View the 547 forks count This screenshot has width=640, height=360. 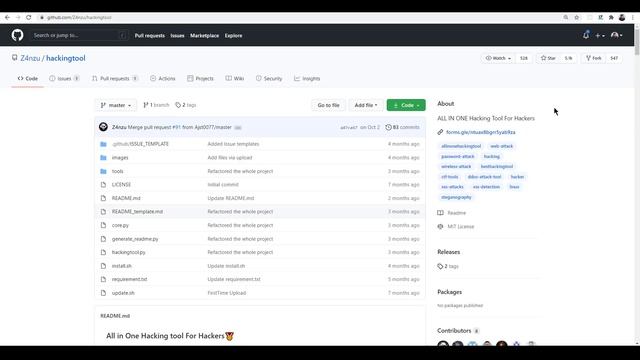click(x=614, y=58)
